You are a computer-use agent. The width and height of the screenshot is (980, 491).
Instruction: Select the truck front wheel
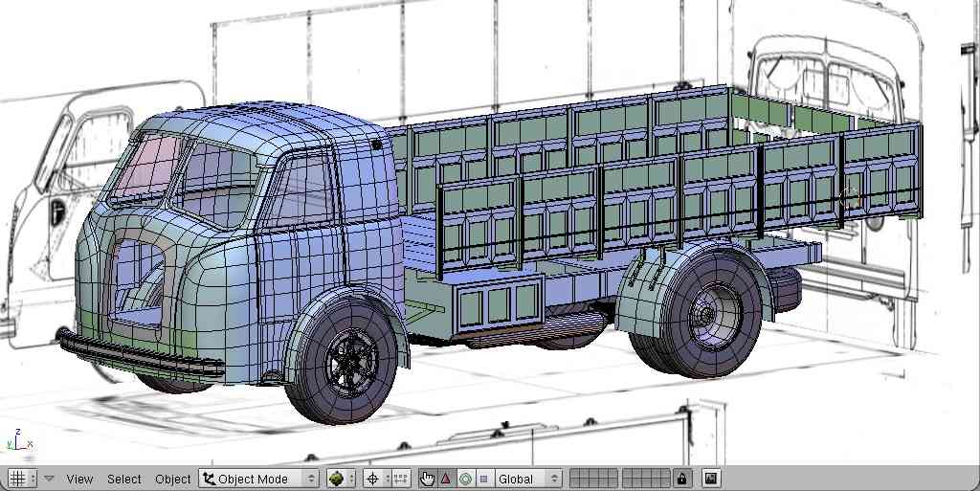point(343,362)
